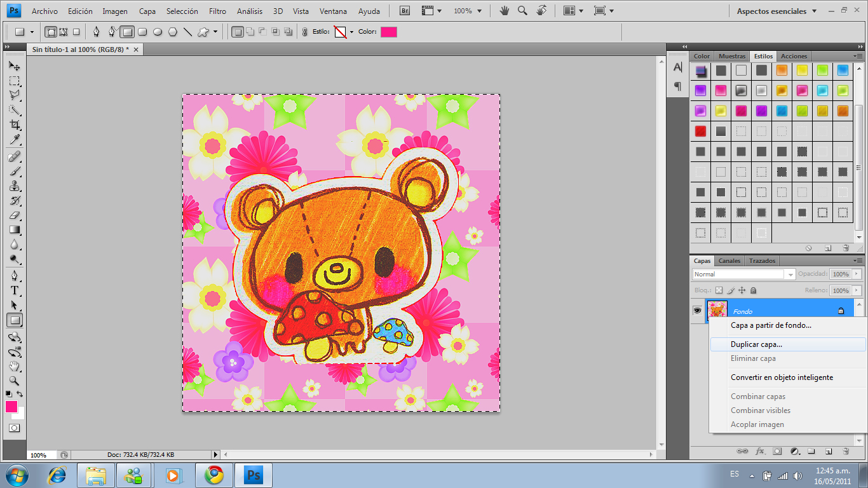Select the Clone Stamp tool
Screen dimensions: 868x488
(x=14, y=186)
